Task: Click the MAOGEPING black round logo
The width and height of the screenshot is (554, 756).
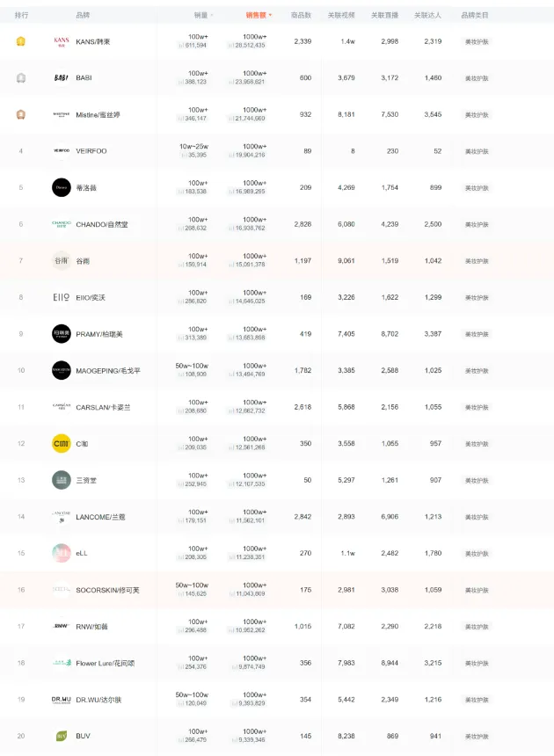Action: coord(62,370)
